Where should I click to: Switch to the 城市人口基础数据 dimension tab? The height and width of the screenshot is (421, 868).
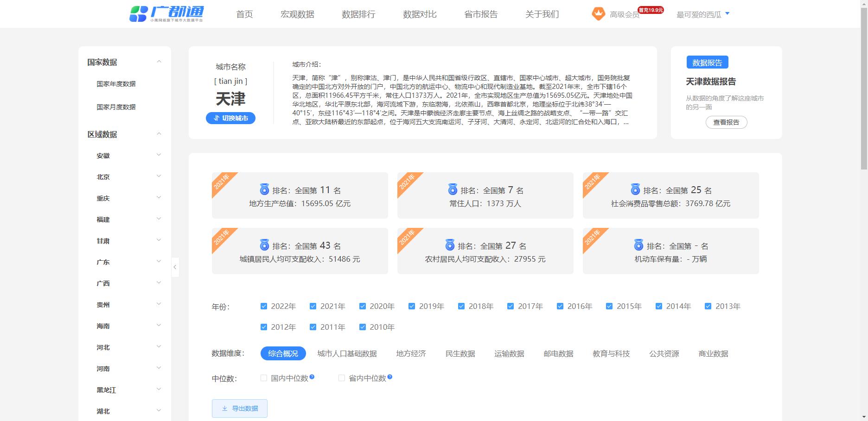pos(347,353)
